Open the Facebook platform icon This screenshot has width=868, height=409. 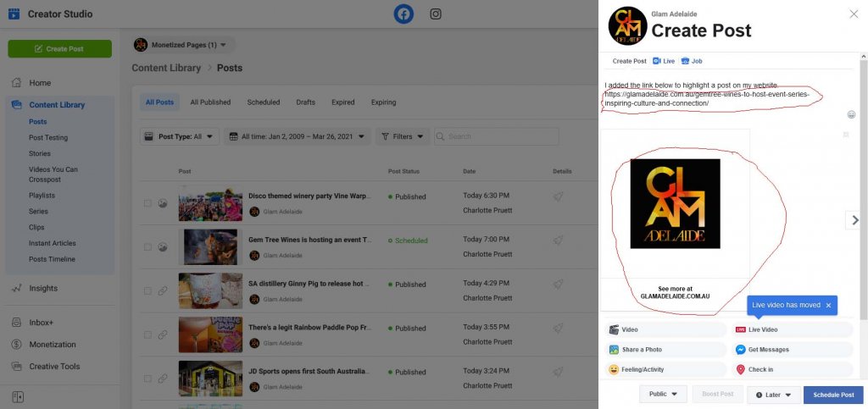(403, 14)
